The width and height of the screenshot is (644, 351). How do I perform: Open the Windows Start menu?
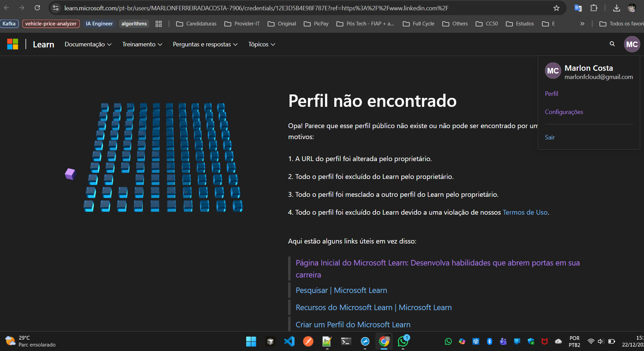coord(251,341)
